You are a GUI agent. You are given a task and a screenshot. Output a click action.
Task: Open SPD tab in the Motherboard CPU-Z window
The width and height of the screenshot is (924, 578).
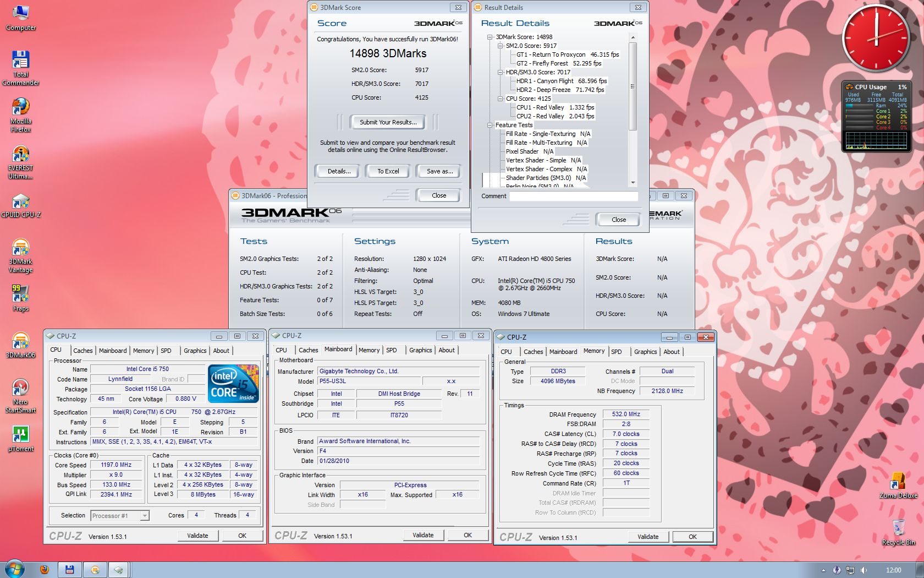coord(392,350)
